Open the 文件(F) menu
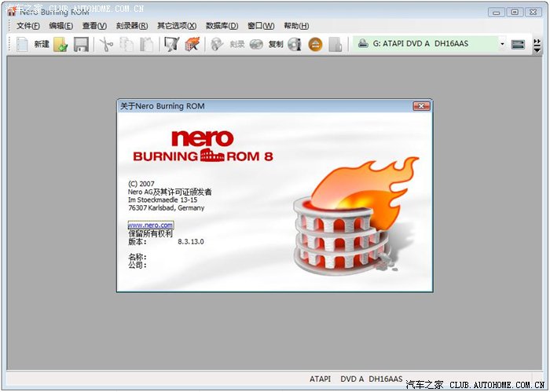Image resolution: width=550 pixels, height=392 pixels. click(x=28, y=26)
